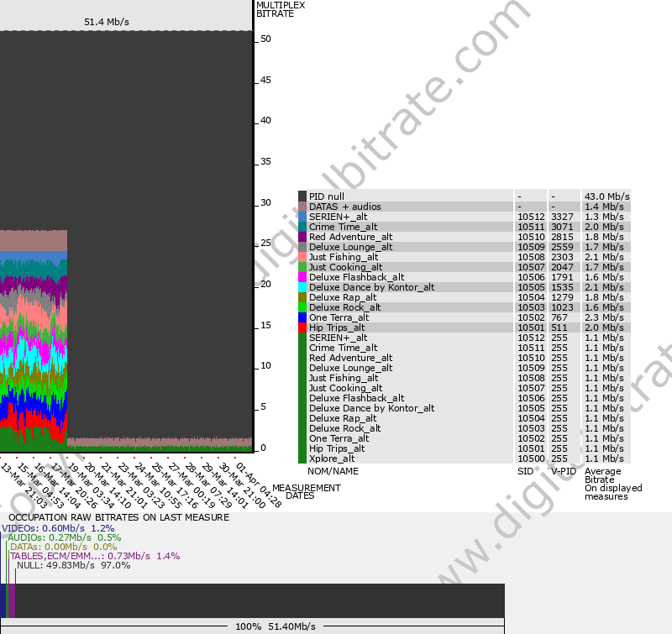Click 'OCCUPATION RAW BITRATES ON LAST MEASURE' heading

click(118, 517)
